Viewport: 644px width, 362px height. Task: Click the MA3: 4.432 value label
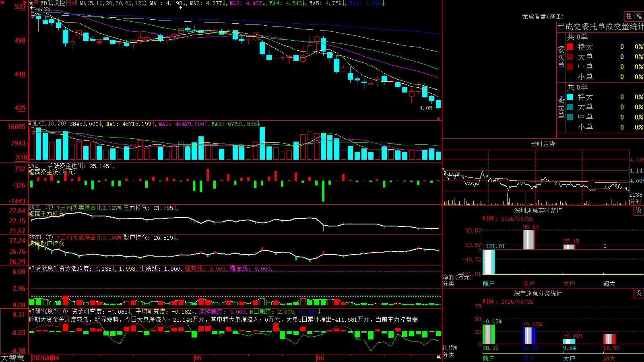click(248, 3)
